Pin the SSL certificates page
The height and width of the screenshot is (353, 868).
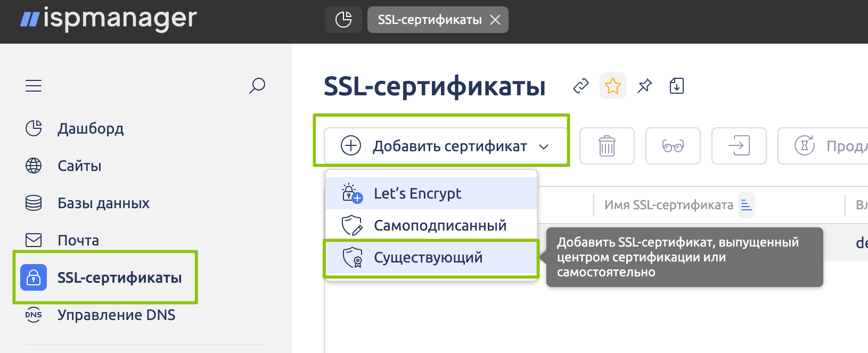(x=645, y=86)
